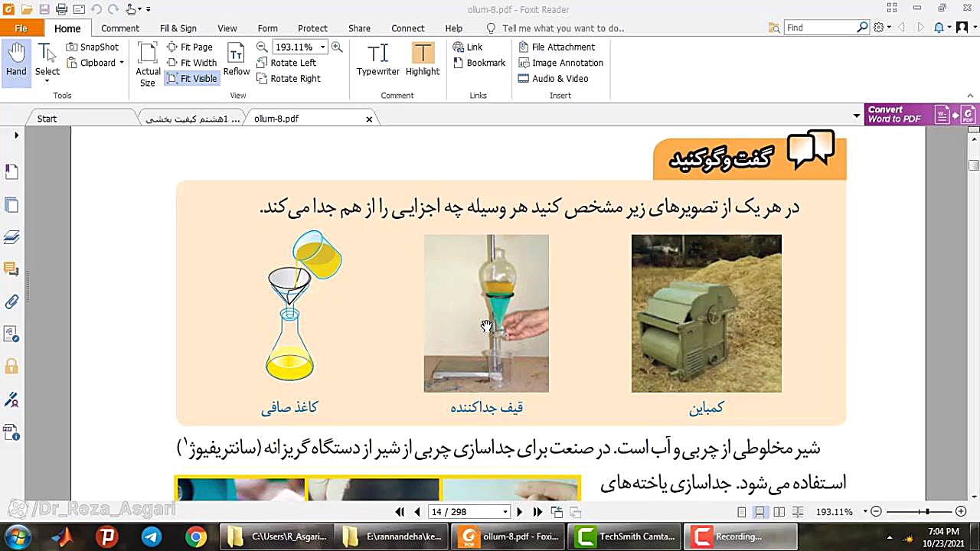Open the Connect ribbon tab
Viewport: 980px width, 551px height.
(408, 28)
